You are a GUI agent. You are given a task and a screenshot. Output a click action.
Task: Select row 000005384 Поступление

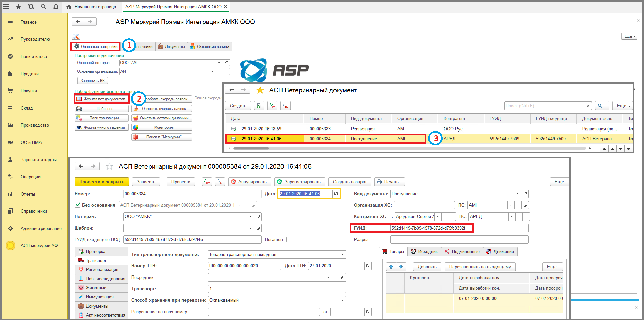coord(429,139)
